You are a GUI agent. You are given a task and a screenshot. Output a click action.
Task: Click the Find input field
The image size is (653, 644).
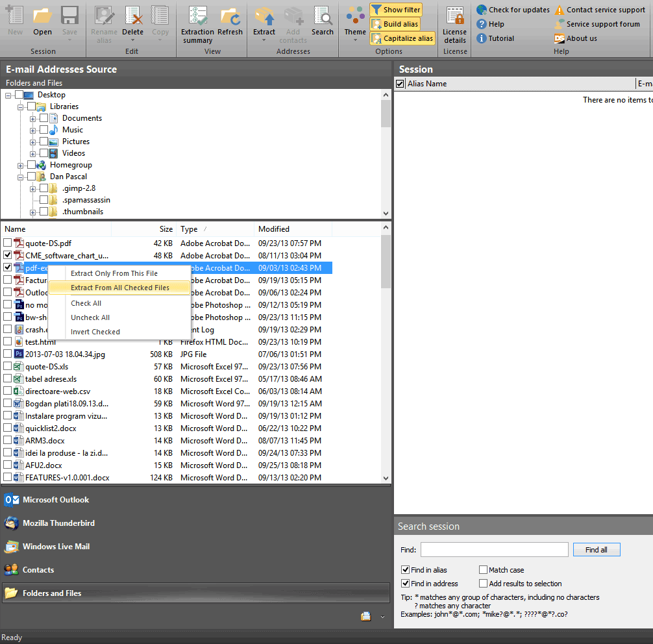495,549
